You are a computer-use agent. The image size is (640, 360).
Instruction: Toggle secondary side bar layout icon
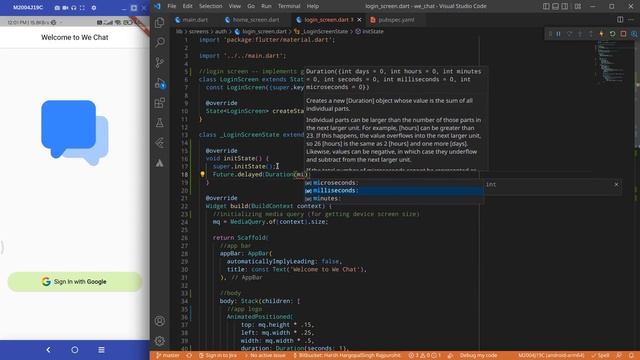point(565,6)
